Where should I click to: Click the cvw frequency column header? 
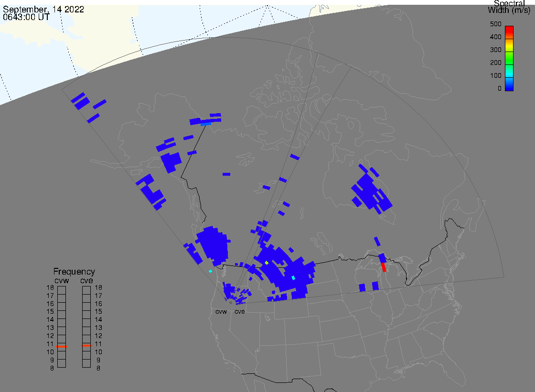(62, 280)
